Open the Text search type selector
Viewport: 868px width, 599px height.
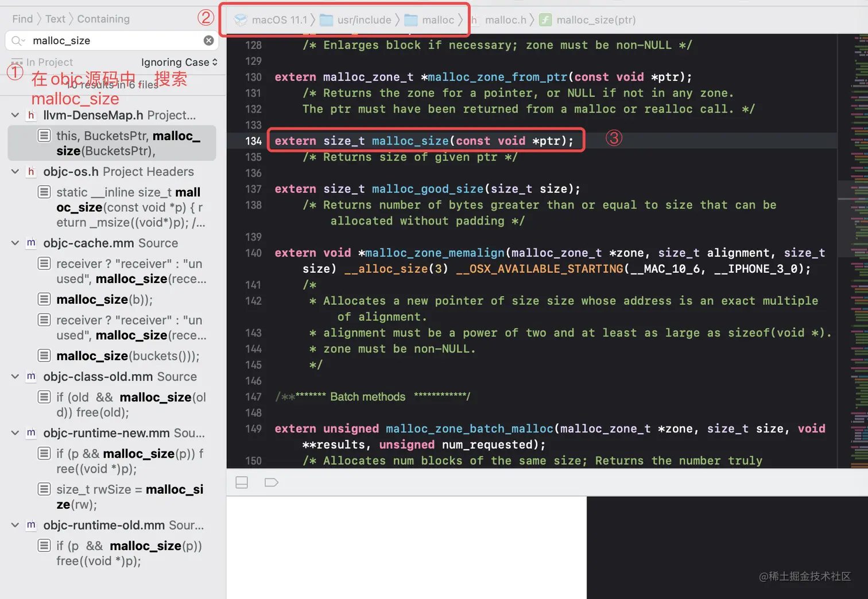coord(55,19)
